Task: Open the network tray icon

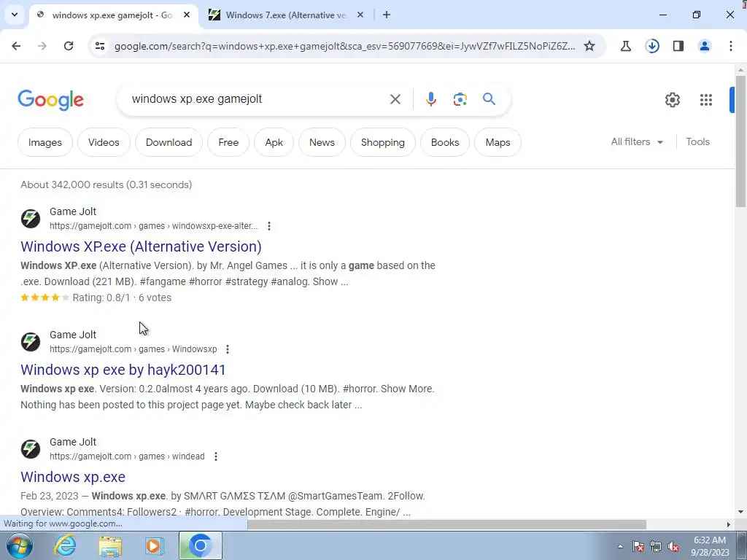Action: (656, 546)
